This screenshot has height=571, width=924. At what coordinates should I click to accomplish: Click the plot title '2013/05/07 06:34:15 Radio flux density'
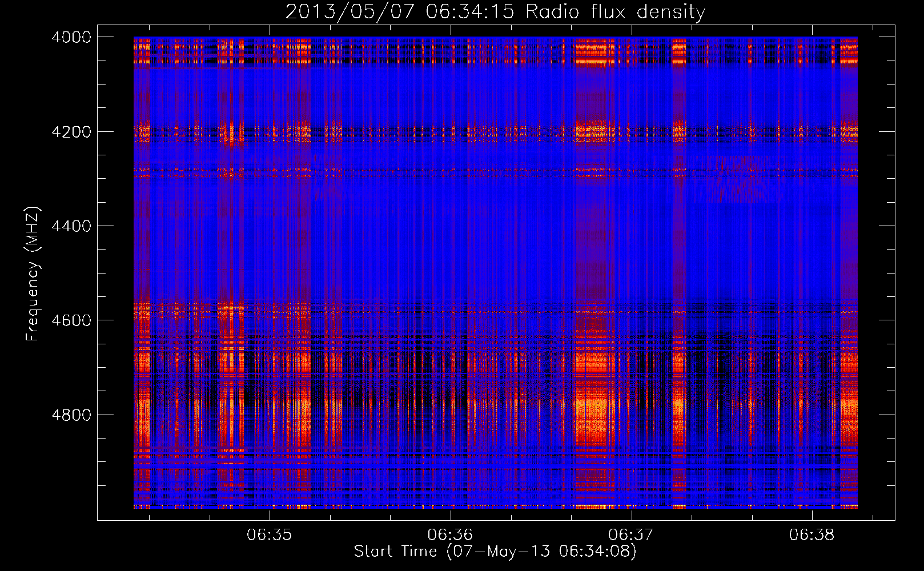pos(495,11)
